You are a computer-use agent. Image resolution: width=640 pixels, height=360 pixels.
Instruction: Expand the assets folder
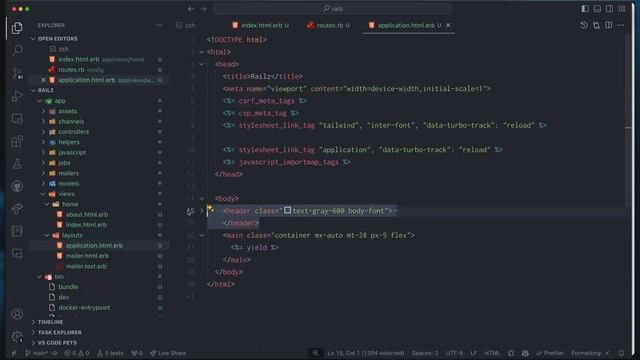pyautogui.click(x=67, y=111)
